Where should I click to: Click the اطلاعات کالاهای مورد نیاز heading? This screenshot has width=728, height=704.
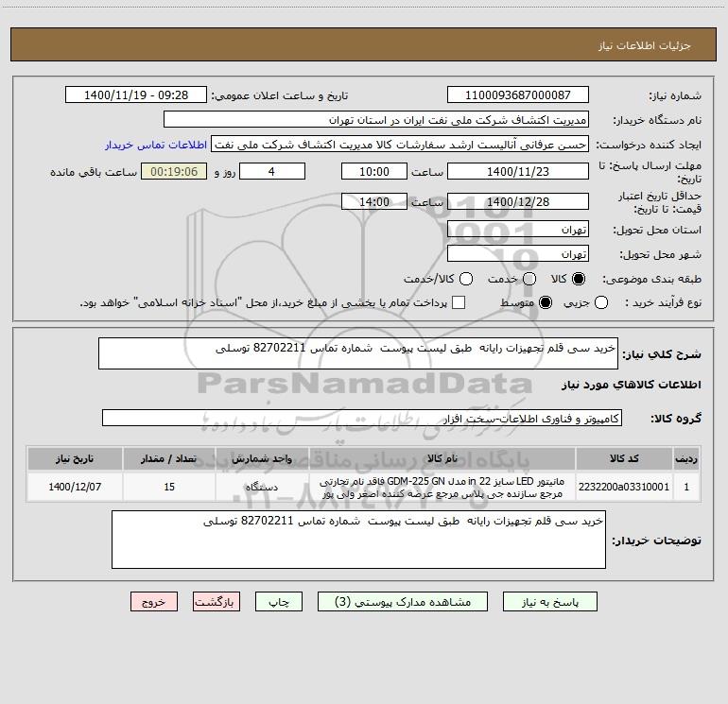(632, 385)
